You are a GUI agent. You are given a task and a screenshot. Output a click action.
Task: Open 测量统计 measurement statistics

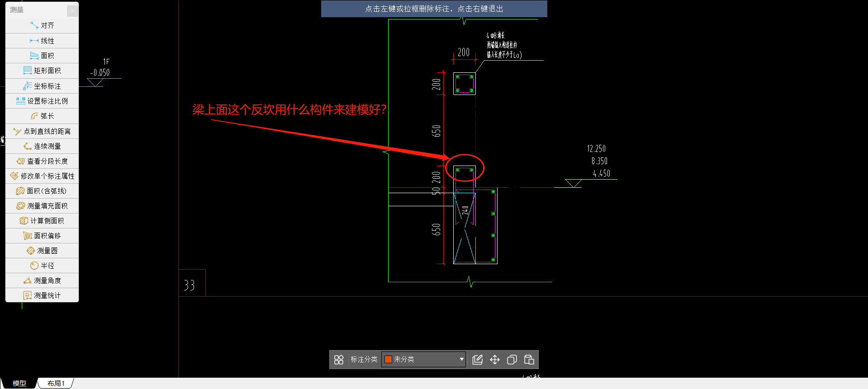42,295
